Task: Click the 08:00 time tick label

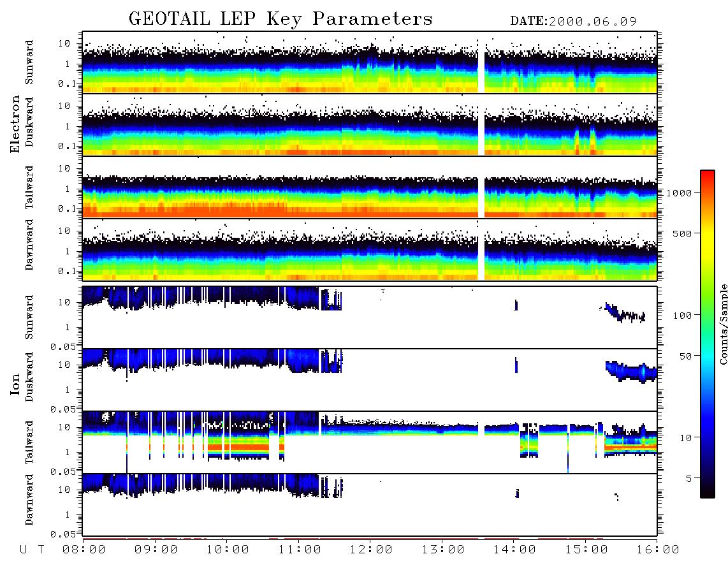Action: [84, 550]
